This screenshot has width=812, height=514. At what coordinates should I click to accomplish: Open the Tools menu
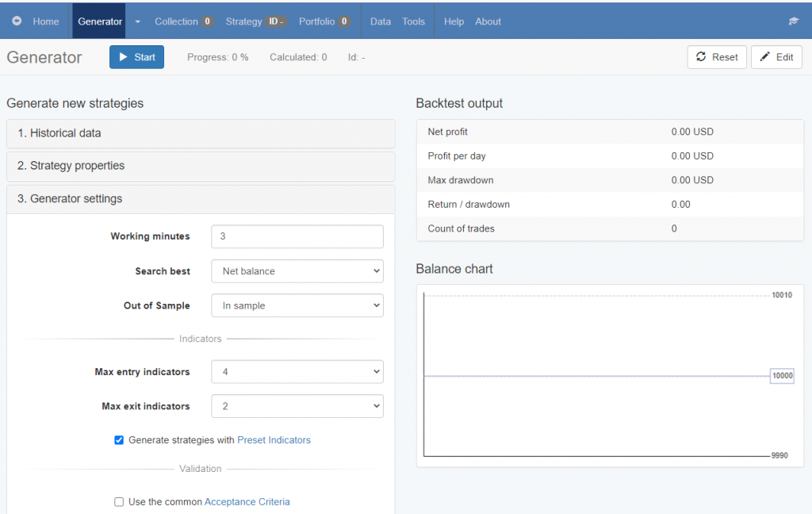click(413, 21)
